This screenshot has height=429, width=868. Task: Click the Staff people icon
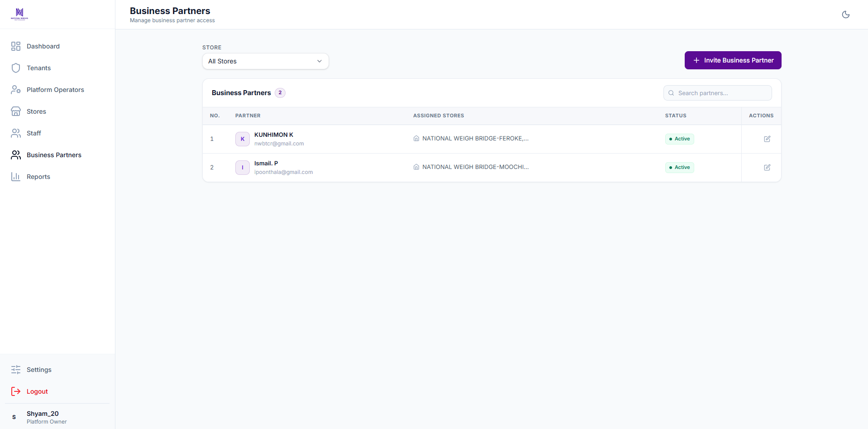pos(16,133)
